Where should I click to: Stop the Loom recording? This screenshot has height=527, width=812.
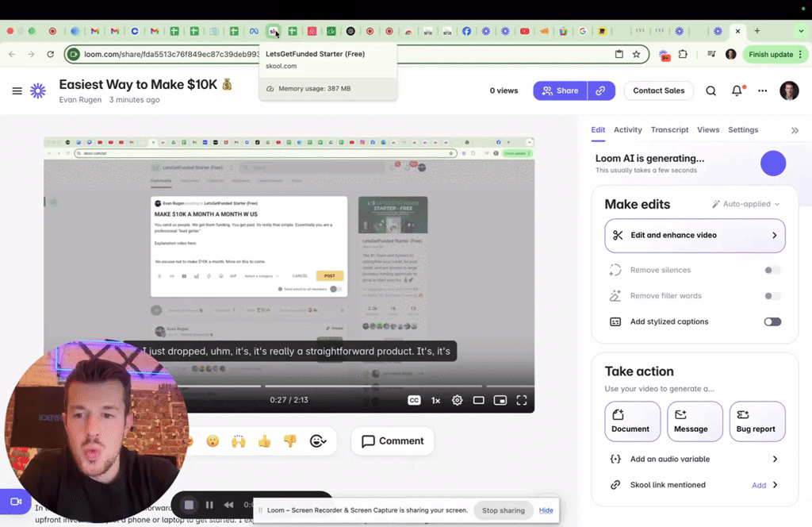pos(189,505)
